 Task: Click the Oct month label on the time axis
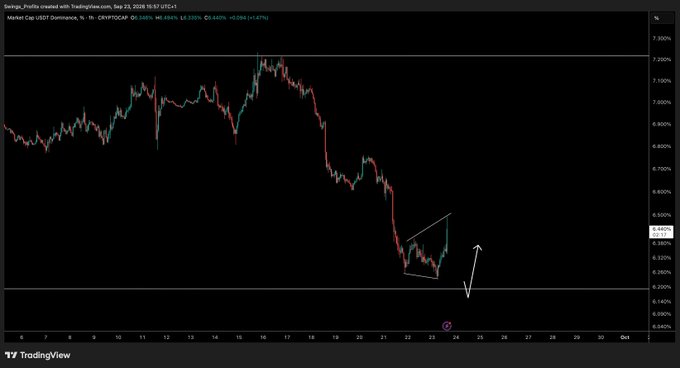pos(624,337)
